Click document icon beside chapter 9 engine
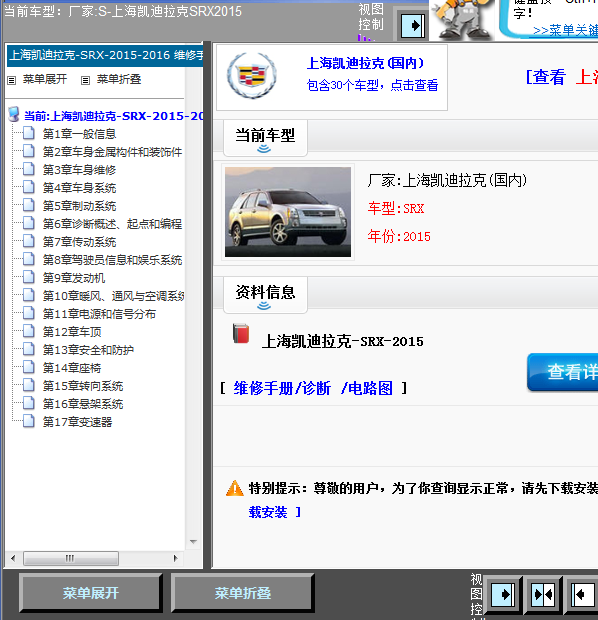 (x=28, y=277)
